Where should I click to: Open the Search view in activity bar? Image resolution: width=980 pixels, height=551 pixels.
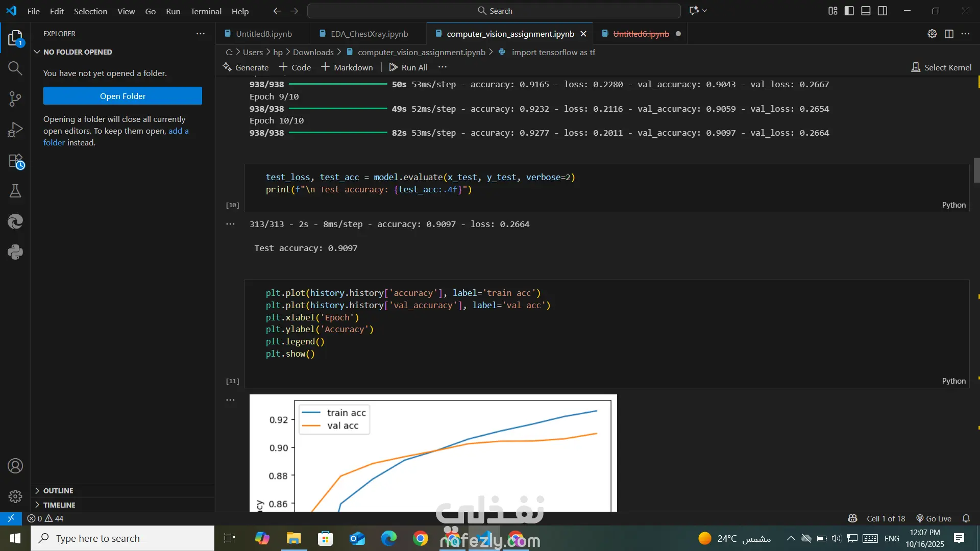click(x=15, y=68)
